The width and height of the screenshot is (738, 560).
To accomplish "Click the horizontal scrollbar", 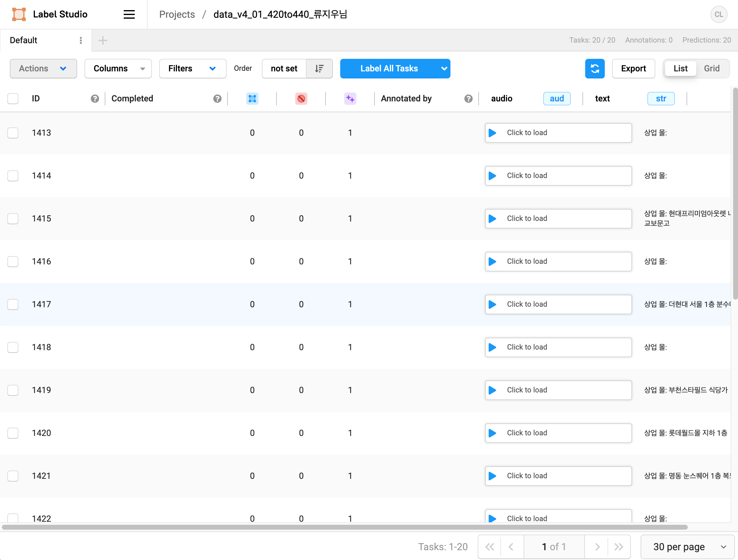I will click(x=345, y=527).
